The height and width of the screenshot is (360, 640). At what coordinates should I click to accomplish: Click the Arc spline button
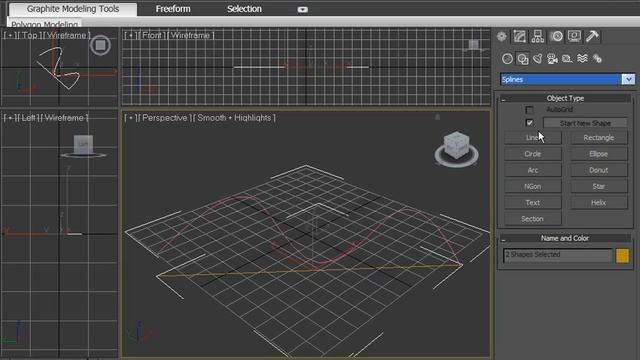coord(533,170)
